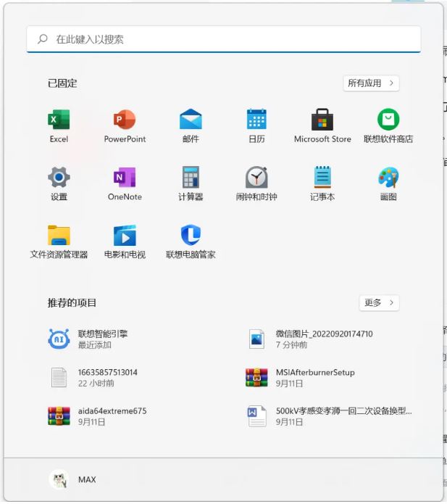447x504 pixels.
Task: Open the 计算器 calculator
Action: point(191,184)
